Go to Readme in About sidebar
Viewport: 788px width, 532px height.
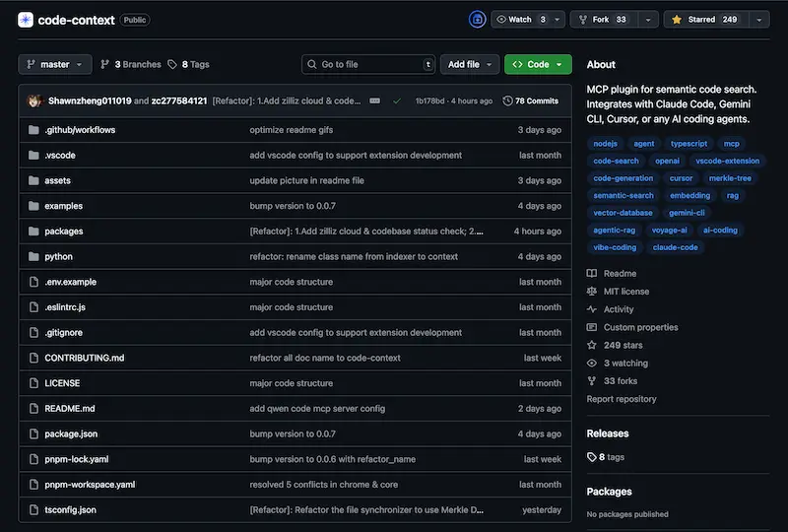[x=612, y=274]
